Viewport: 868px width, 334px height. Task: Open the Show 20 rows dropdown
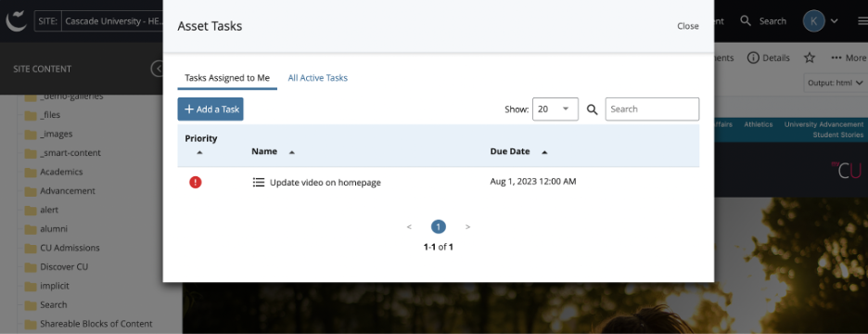click(x=555, y=109)
